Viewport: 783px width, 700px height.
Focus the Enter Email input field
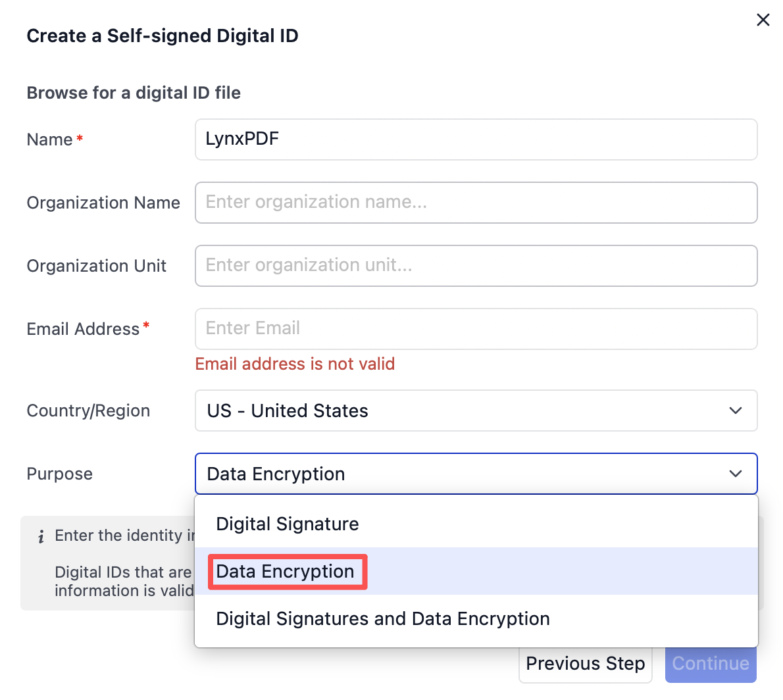click(x=476, y=329)
